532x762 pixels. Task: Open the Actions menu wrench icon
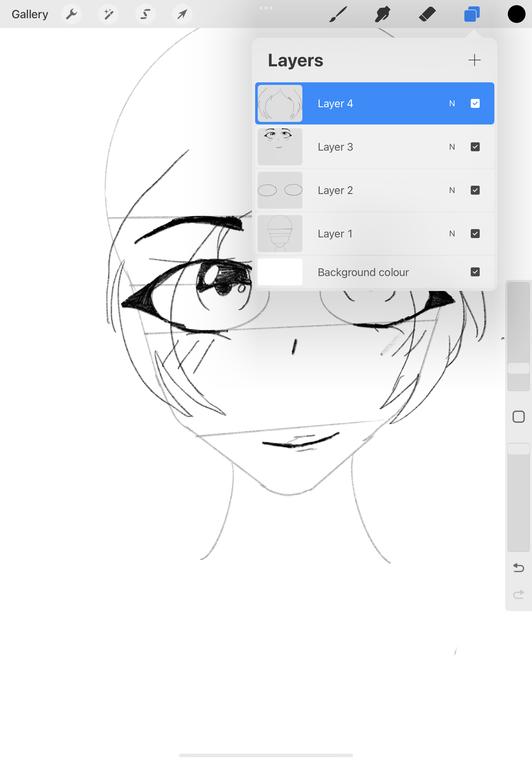[71, 14]
